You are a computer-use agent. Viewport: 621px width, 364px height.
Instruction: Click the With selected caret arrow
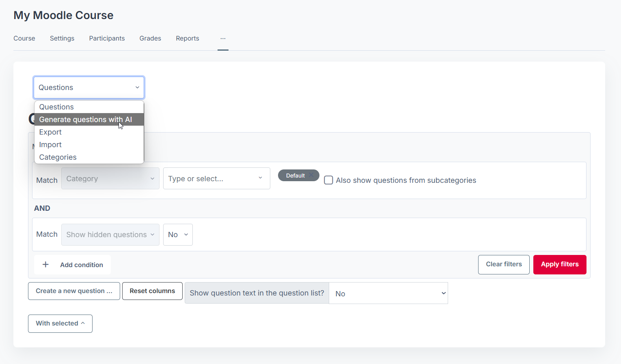pos(83,323)
